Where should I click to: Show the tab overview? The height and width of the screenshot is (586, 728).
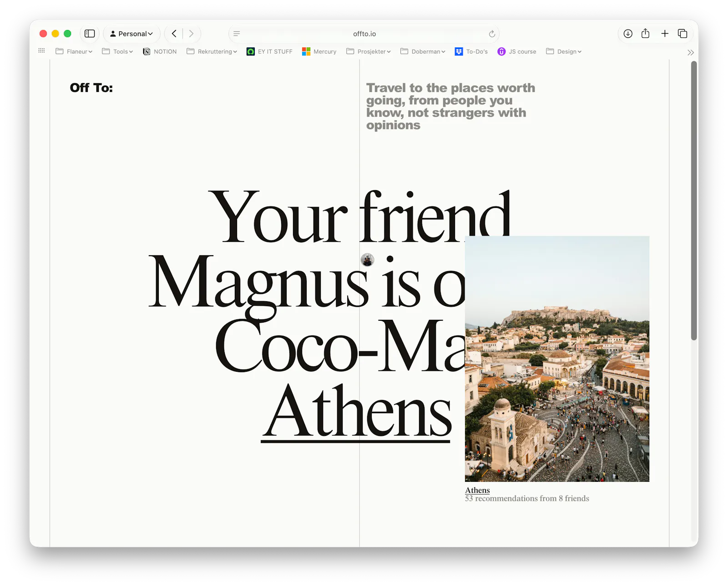(x=682, y=34)
